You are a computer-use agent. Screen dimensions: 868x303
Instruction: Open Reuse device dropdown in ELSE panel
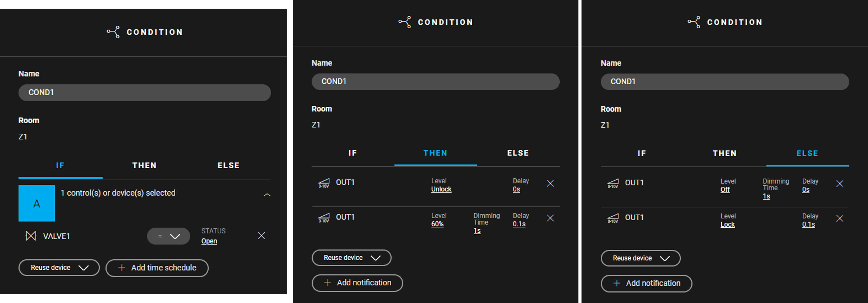click(x=641, y=258)
